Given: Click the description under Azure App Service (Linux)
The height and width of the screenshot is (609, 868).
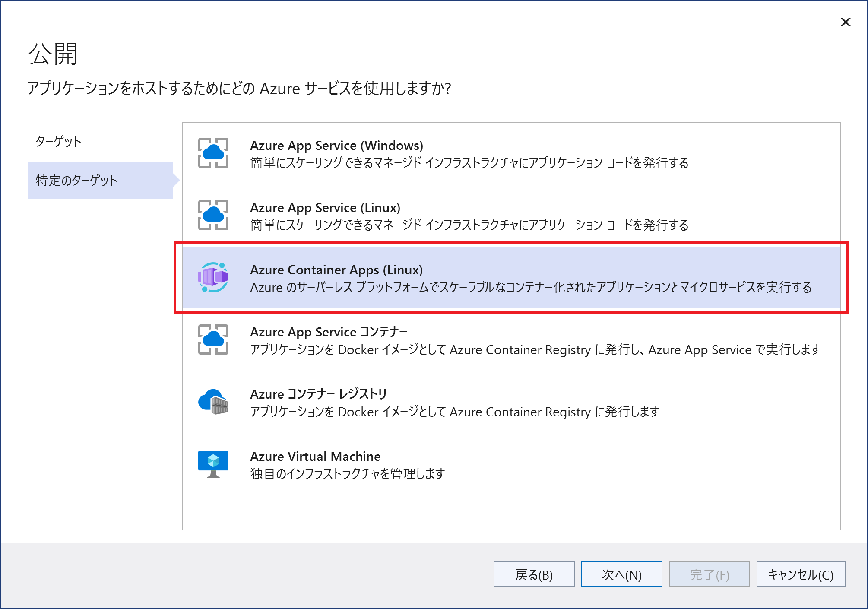Looking at the screenshot, I should pos(469,225).
